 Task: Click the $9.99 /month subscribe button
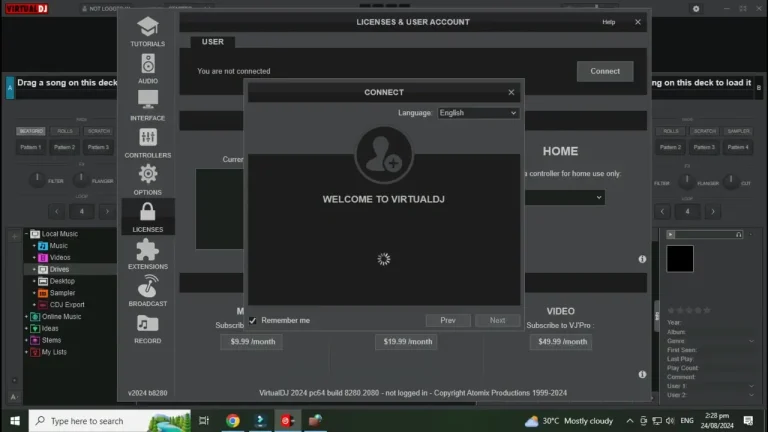pyautogui.click(x=253, y=341)
